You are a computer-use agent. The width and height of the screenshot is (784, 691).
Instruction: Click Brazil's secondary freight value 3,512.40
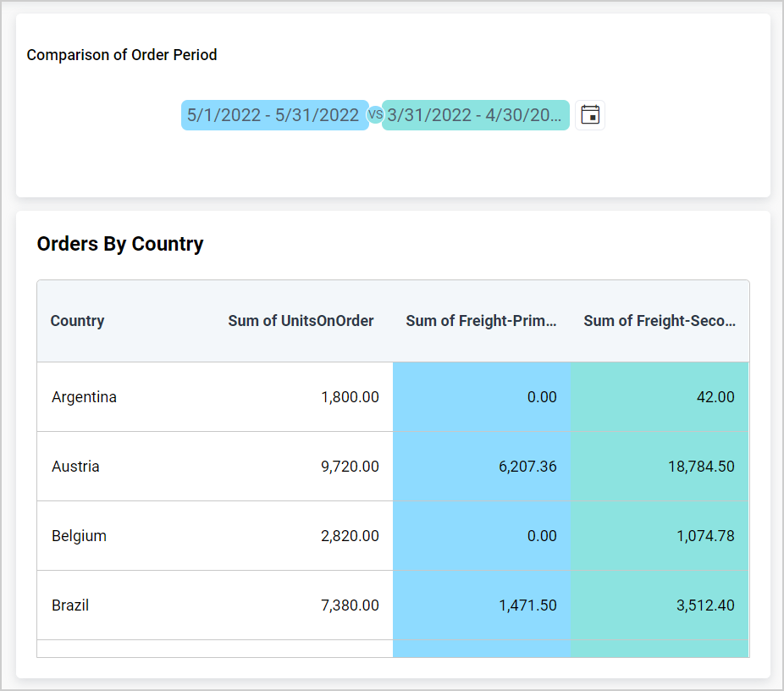[704, 605]
